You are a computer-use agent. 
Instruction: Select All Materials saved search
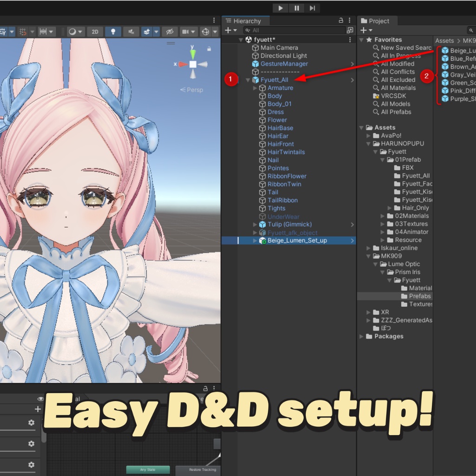(398, 88)
